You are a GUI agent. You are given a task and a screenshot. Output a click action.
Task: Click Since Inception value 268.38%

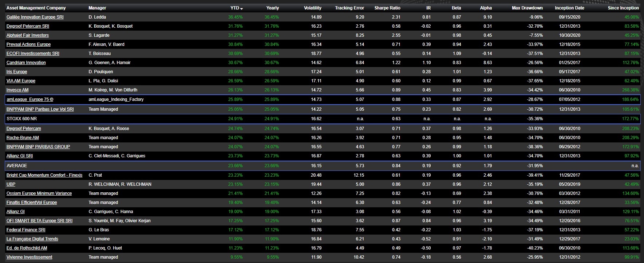tap(631, 90)
